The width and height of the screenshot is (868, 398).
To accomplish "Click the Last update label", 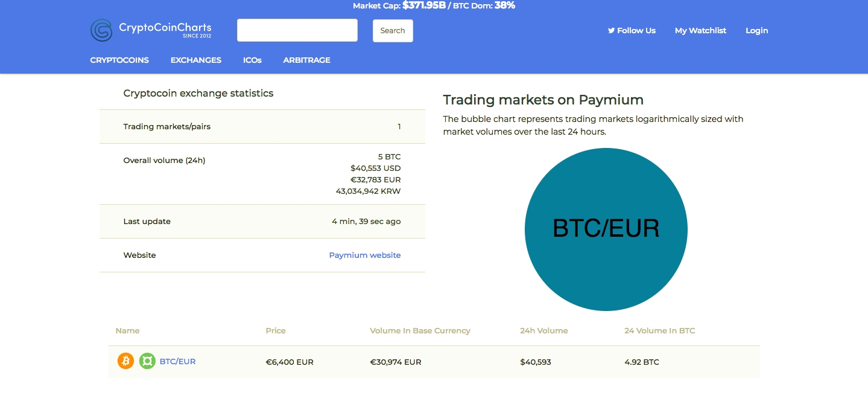I will tap(147, 221).
